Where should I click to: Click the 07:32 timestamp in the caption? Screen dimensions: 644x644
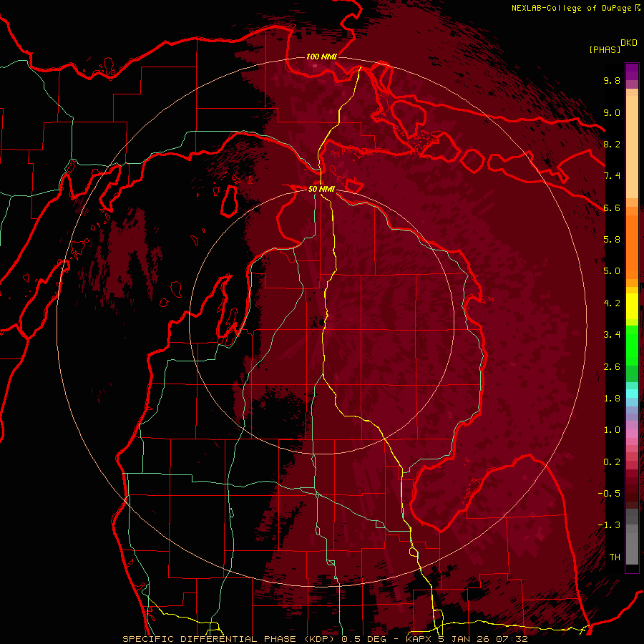point(514,639)
